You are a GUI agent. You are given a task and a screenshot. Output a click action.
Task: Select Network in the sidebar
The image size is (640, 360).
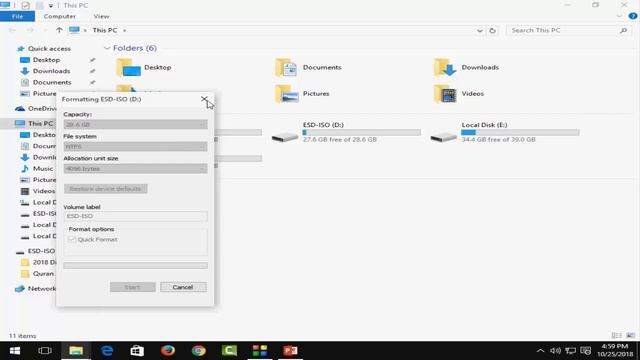click(x=36, y=289)
